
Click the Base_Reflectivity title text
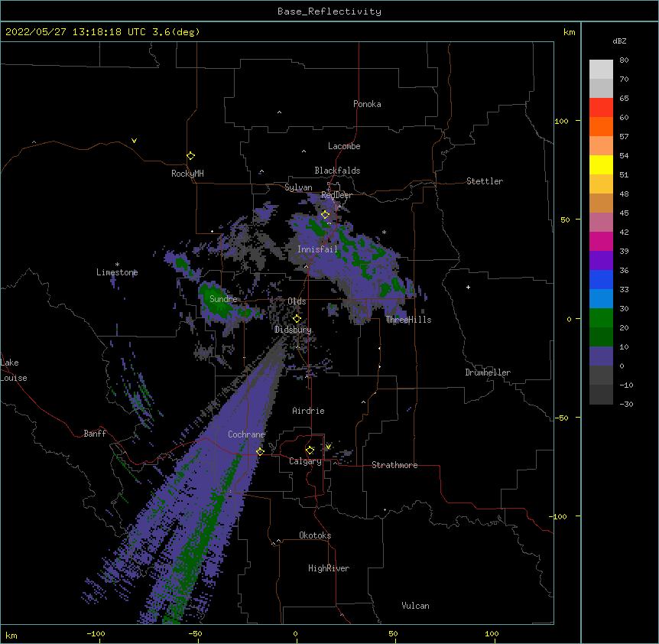tap(329, 11)
